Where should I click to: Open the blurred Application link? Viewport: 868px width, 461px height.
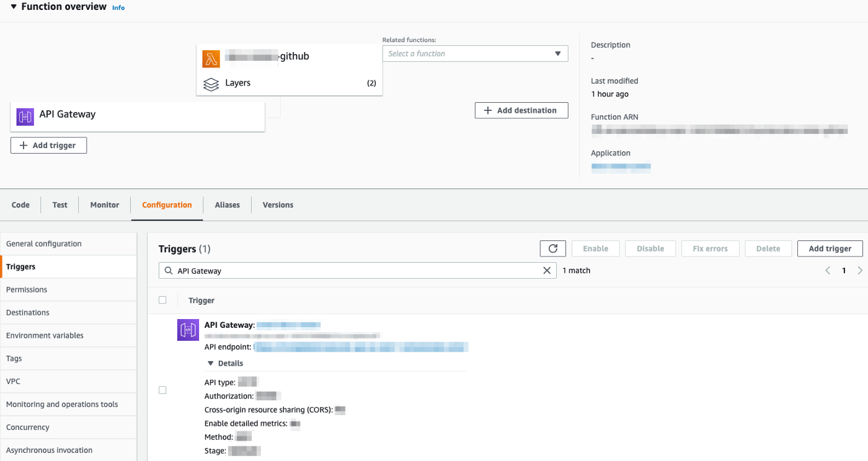click(621, 166)
